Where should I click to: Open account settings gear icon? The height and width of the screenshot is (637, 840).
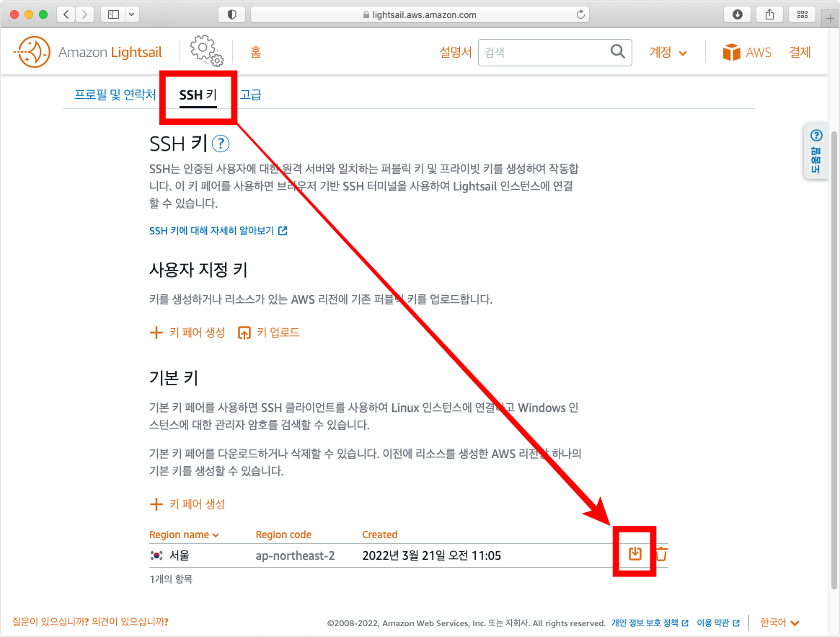tap(207, 51)
